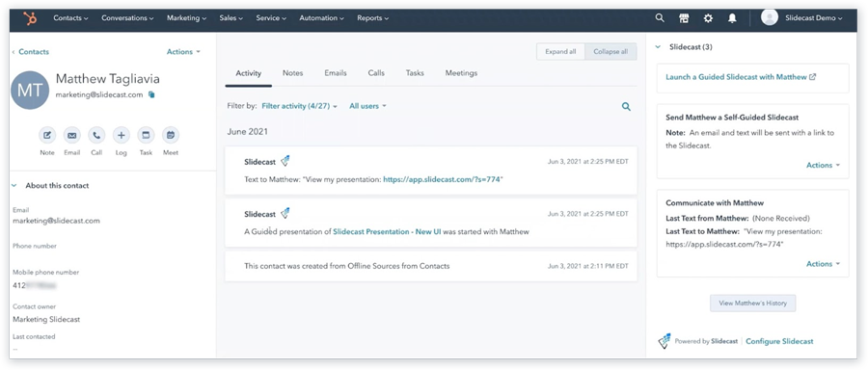
Task: Click the Powered by Slidecast logo
Action: 665,341
